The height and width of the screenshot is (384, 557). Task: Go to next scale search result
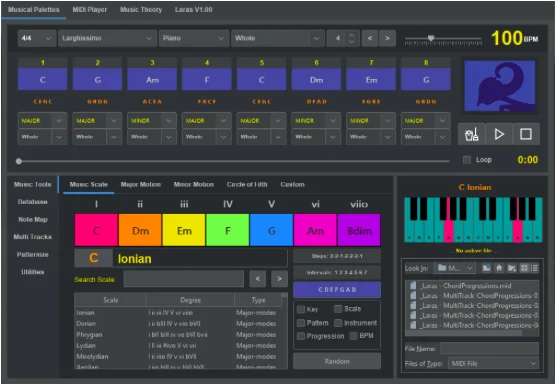coord(280,279)
